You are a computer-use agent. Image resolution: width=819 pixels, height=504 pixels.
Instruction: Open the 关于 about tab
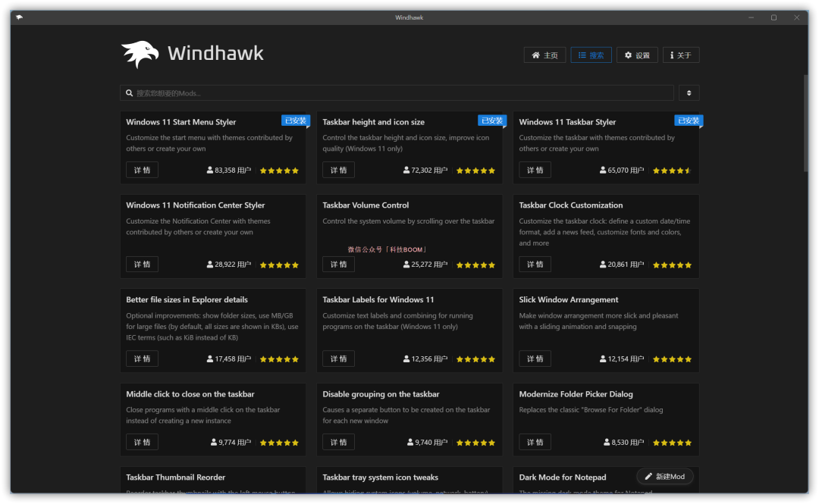[x=680, y=55]
